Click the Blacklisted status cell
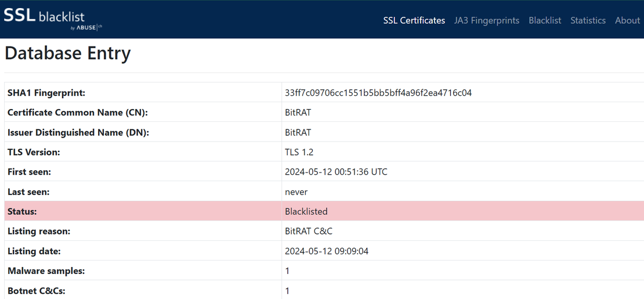Screen dimensions: 644x299 (x=306, y=211)
